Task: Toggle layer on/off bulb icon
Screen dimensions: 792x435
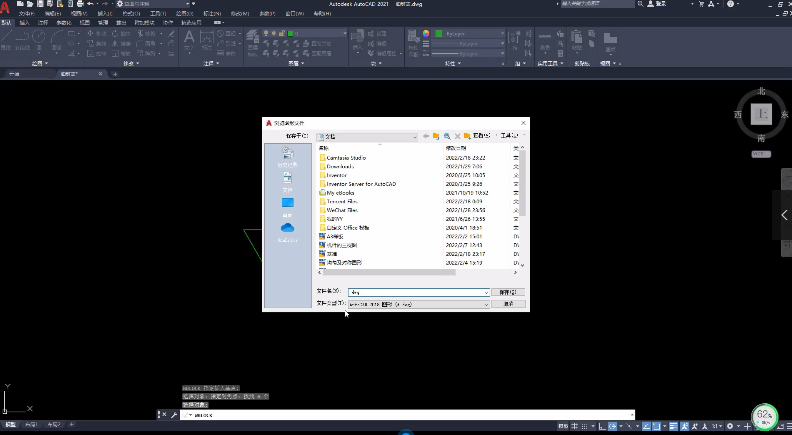Action: [x=266, y=33]
